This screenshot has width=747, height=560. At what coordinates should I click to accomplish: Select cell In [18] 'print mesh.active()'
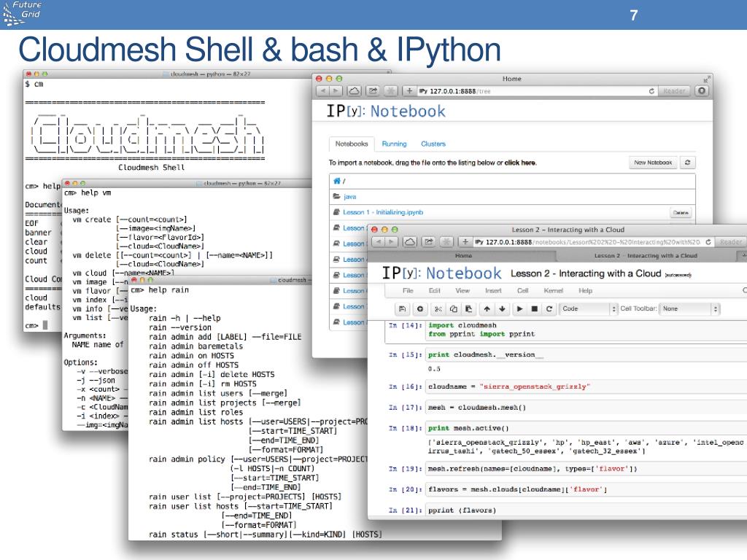point(586,428)
